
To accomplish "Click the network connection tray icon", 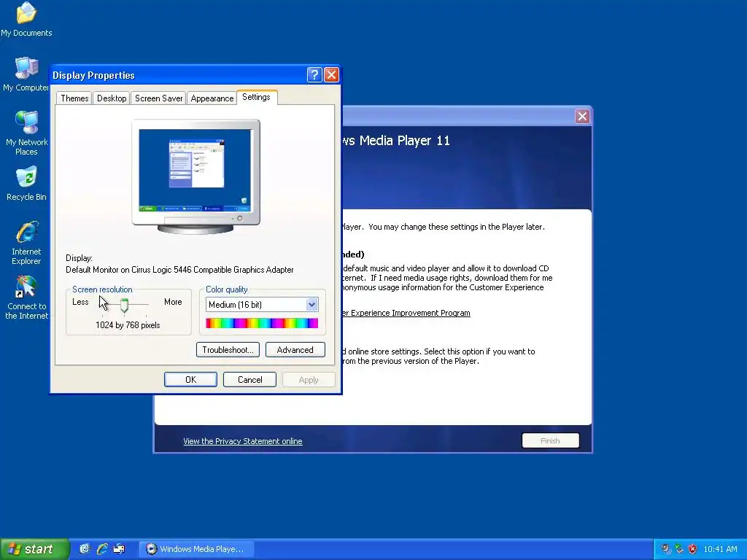I will pos(679,549).
